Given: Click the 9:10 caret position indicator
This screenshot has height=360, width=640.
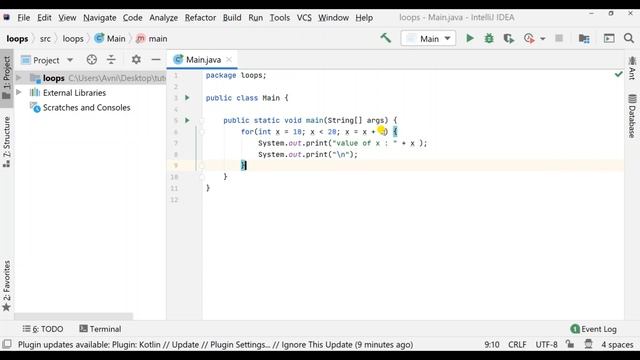Looking at the screenshot, I should click(x=492, y=344).
